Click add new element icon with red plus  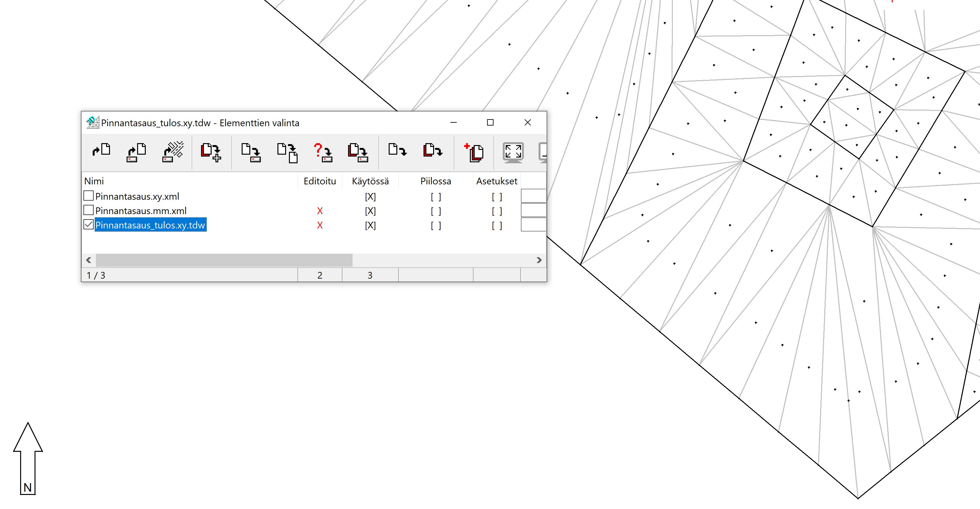474,152
